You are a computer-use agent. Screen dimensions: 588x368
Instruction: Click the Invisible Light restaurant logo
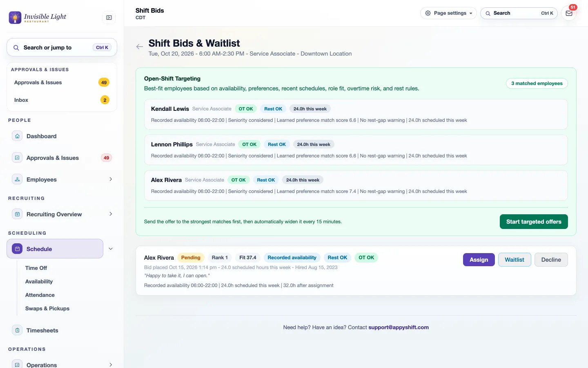click(38, 17)
